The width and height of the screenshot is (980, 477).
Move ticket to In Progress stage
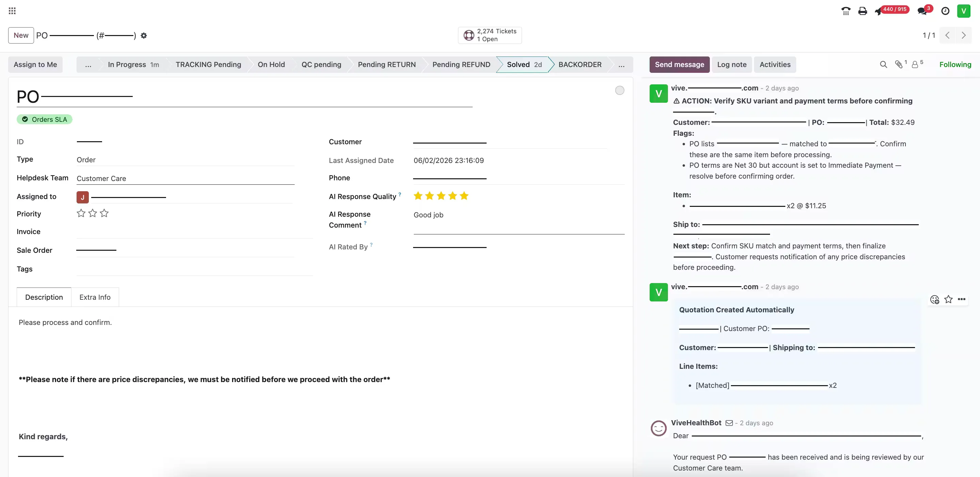(133, 65)
